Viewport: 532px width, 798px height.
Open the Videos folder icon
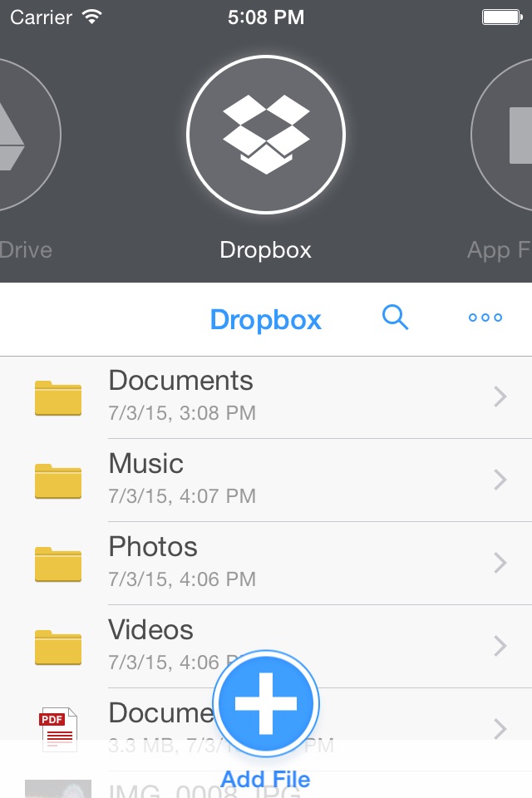[x=58, y=647]
